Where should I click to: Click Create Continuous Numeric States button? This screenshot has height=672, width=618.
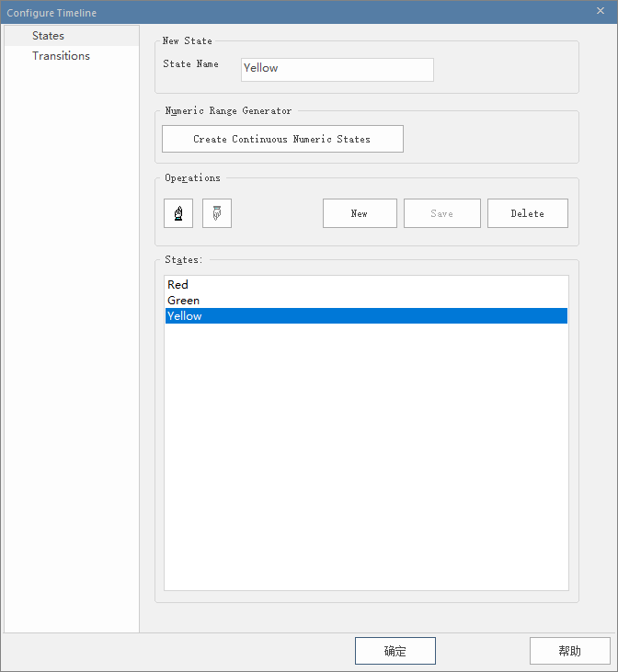[282, 139]
